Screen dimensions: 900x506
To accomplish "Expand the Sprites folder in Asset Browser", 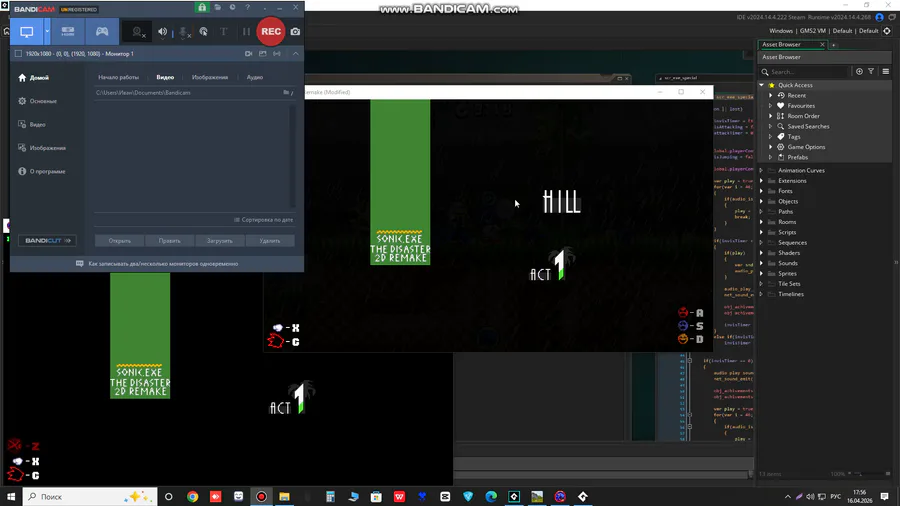I will (x=762, y=274).
